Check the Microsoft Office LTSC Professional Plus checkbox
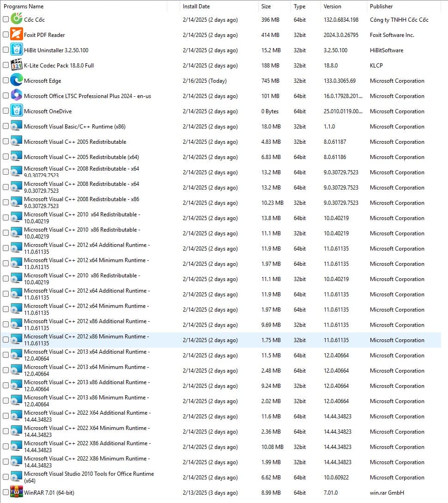This screenshot has height=503, width=448. (6, 95)
